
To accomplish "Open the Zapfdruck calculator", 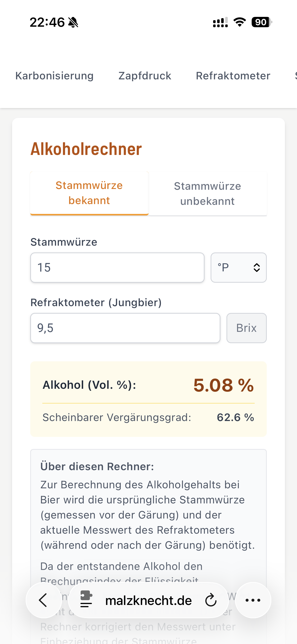I will 145,76.
